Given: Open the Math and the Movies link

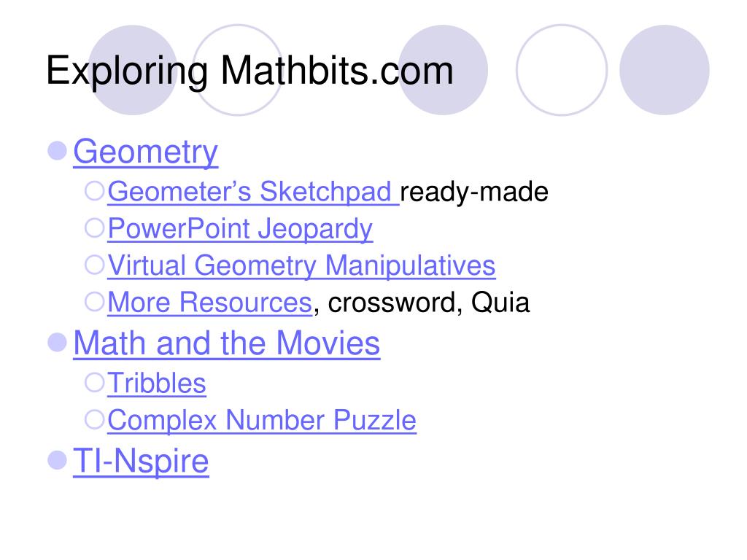Looking at the screenshot, I should click(x=227, y=343).
